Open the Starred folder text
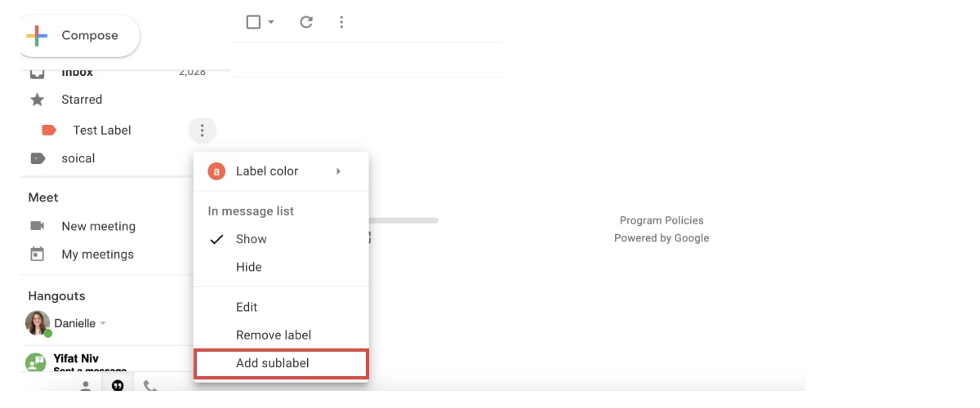 pyautogui.click(x=82, y=100)
